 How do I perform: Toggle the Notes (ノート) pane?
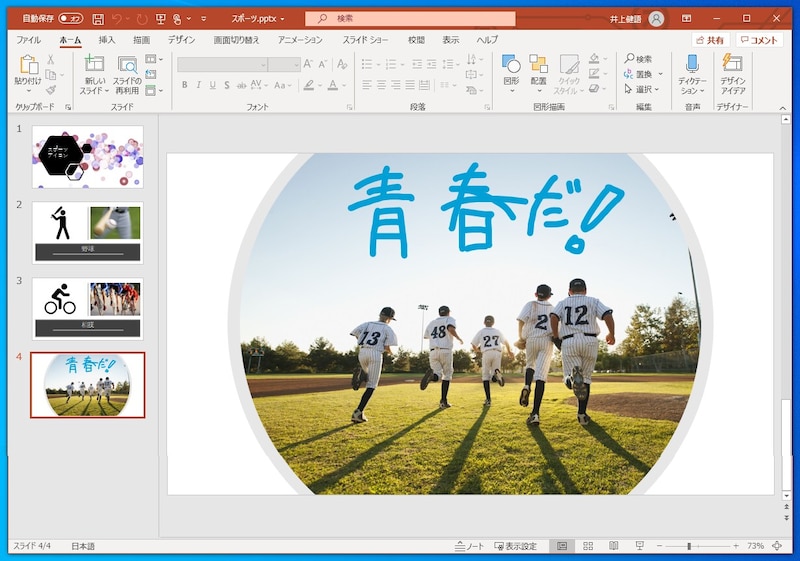pyautogui.click(x=469, y=546)
